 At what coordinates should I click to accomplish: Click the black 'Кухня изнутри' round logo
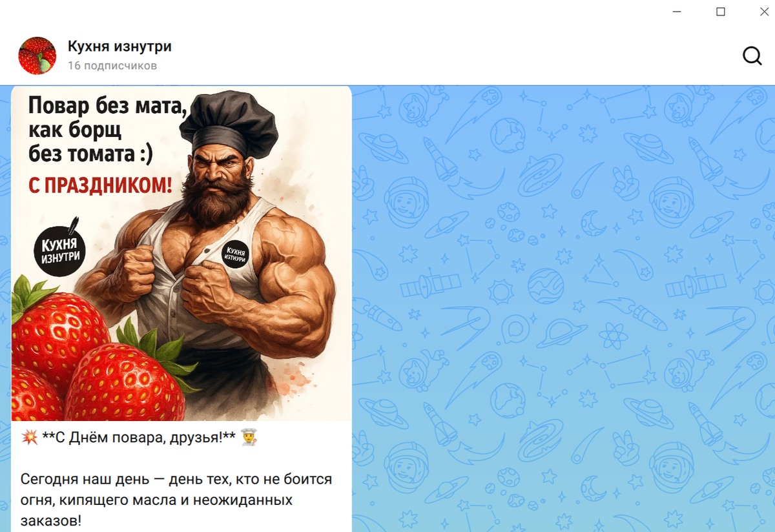coord(59,247)
